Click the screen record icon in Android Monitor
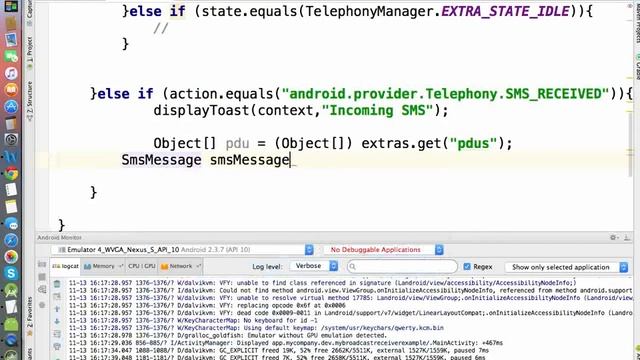 (x=42, y=277)
